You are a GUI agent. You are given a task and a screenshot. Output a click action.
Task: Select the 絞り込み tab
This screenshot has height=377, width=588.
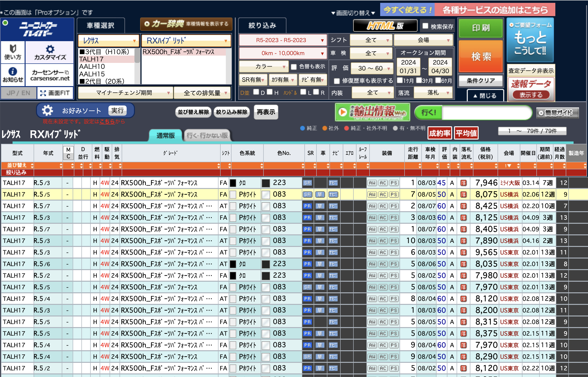[x=262, y=26]
